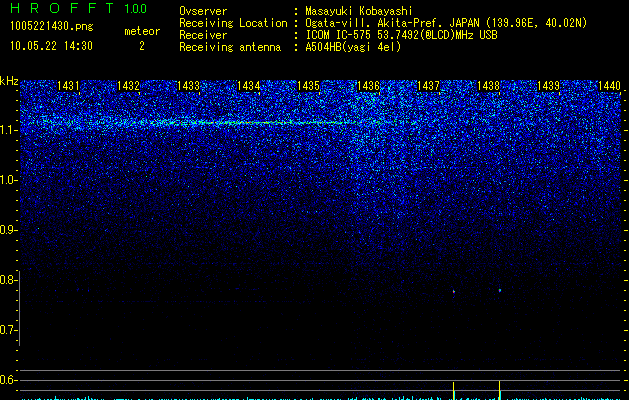Screen dimensions: 629x400
Task: Click the 1438 time marker
Action: pos(489,86)
